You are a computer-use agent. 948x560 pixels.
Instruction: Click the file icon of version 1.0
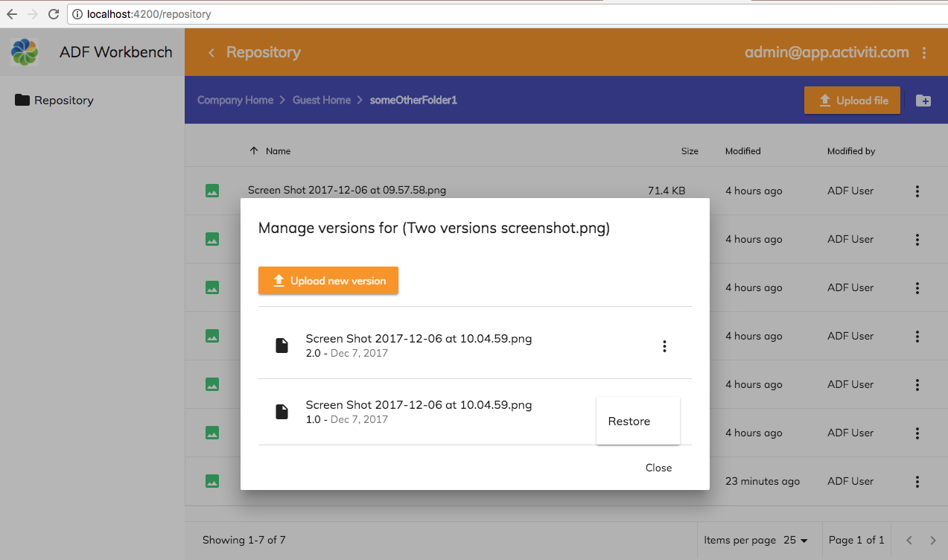coord(281,412)
